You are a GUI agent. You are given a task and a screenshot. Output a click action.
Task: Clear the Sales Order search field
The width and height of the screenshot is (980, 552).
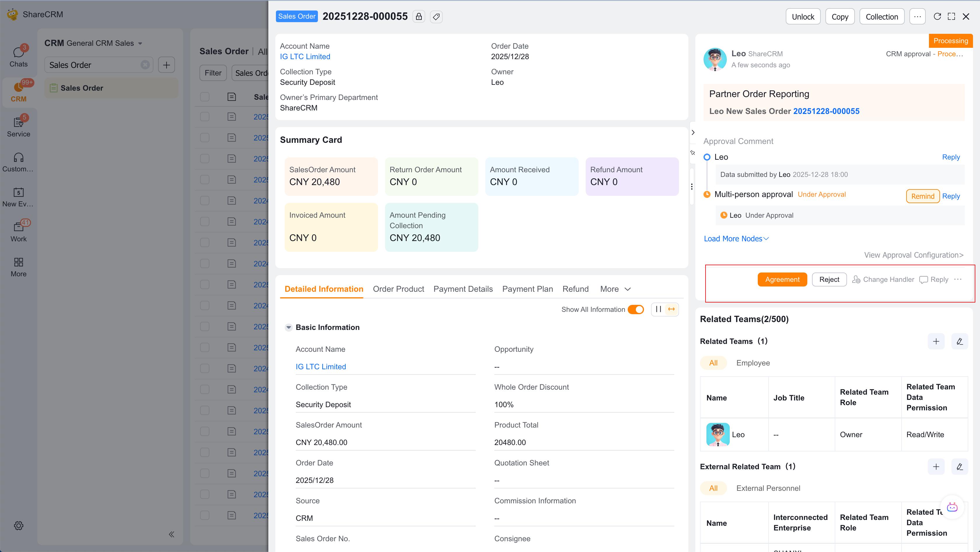pyautogui.click(x=145, y=65)
